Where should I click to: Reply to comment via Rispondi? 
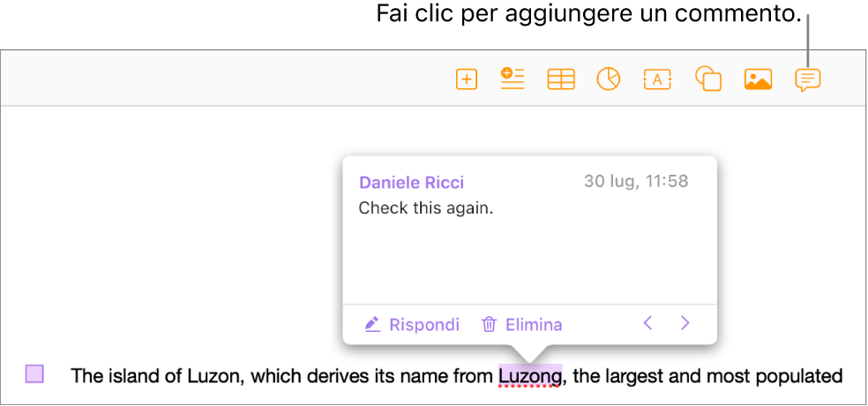click(x=412, y=325)
